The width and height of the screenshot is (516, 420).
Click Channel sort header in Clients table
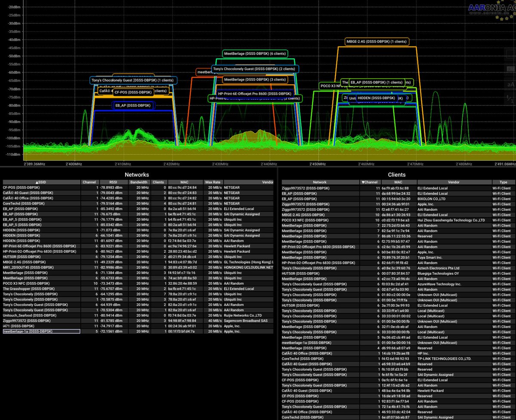pos(370,182)
